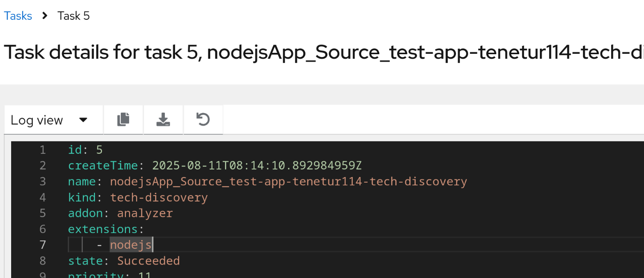644x278 pixels.
Task: Download the task log file
Action: (163, 120)
